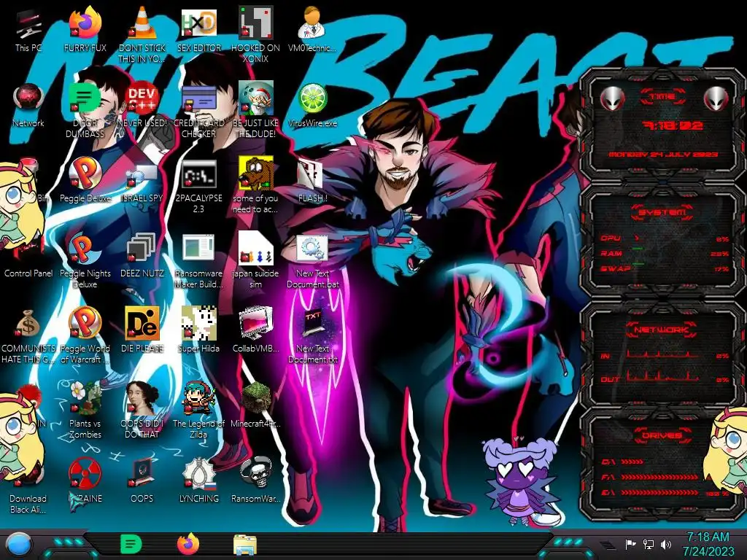Open the Start orb button
The width and height of the screenshot is (747, 560).
point(18,545)
